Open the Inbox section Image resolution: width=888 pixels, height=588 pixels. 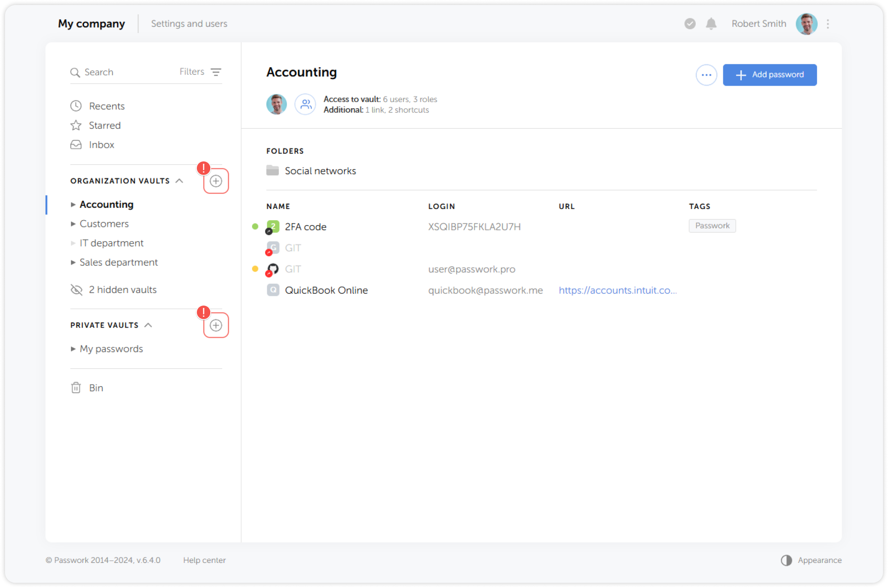pyautogui.click(x=101, y=145)
